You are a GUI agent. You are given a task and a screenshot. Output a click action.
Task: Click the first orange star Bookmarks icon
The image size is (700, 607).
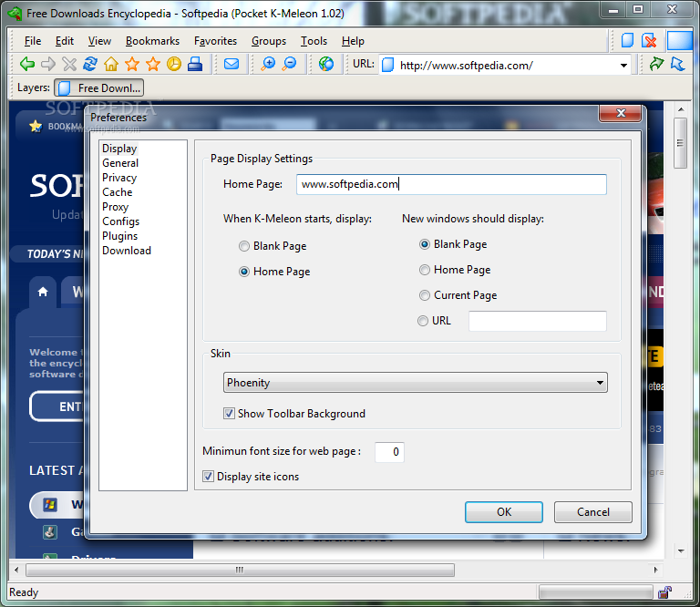point(132,65)
